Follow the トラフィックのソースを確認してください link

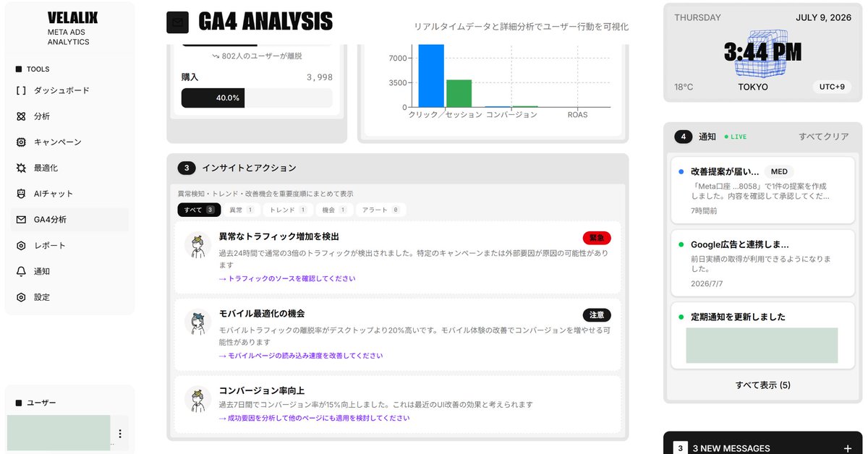point(287,278)
